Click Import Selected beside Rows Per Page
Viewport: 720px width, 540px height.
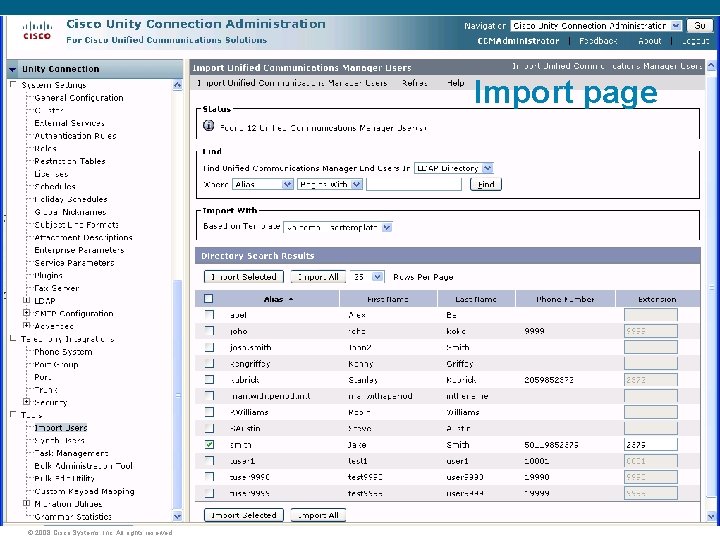click(244, 277)
